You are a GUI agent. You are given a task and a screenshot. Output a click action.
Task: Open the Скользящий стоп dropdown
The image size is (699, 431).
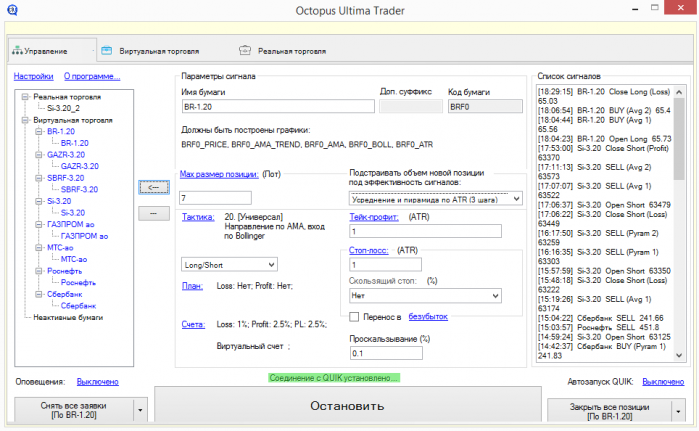pyautogui.click(x=425, y=296)
